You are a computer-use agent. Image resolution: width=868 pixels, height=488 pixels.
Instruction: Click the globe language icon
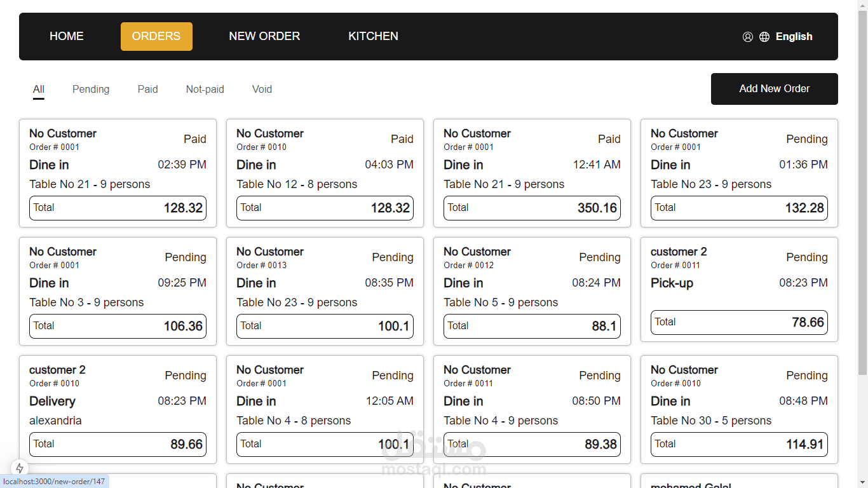(764, 37)
